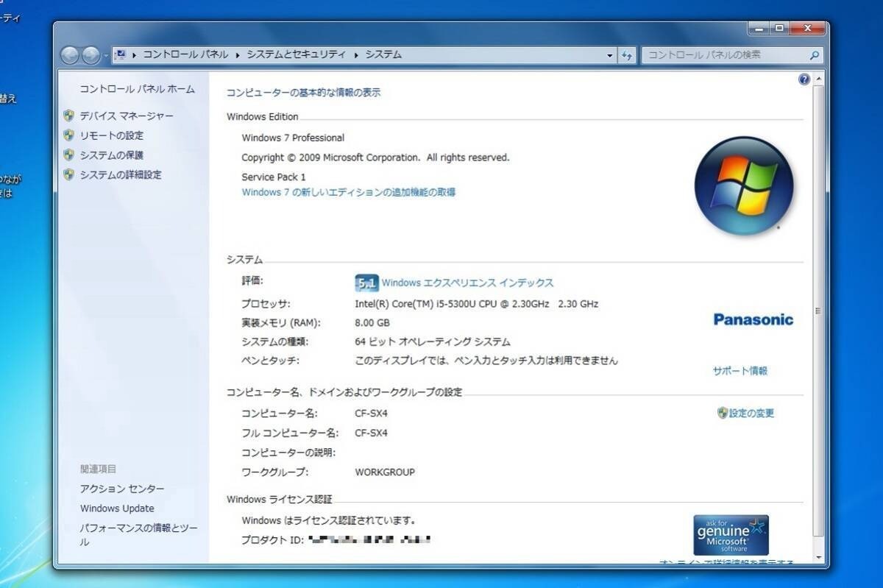Click the shield icon beside システムの詳細設定

(x=69, y=175)
